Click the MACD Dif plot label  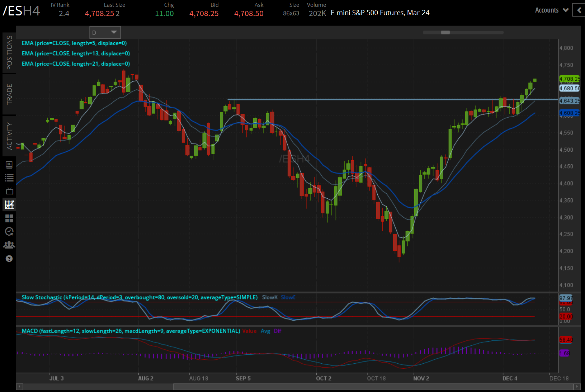click(278, 331)
